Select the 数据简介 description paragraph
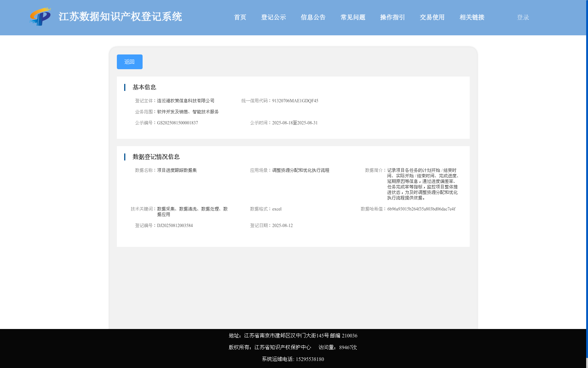 423,184
